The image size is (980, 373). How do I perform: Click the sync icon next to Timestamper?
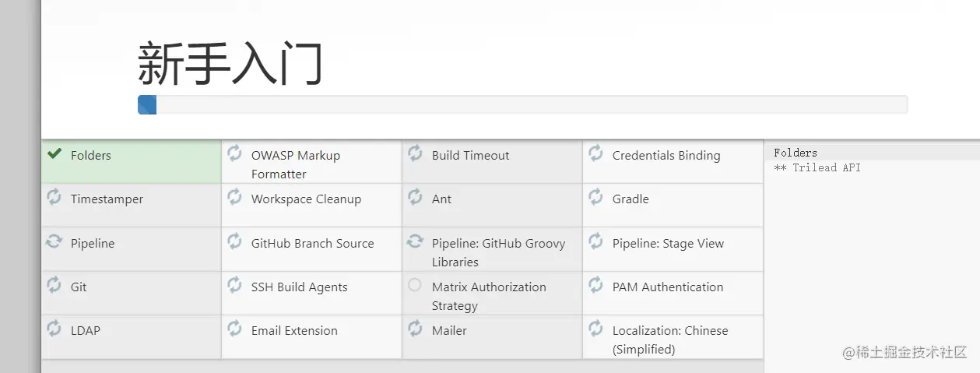[x=54, y=197]
